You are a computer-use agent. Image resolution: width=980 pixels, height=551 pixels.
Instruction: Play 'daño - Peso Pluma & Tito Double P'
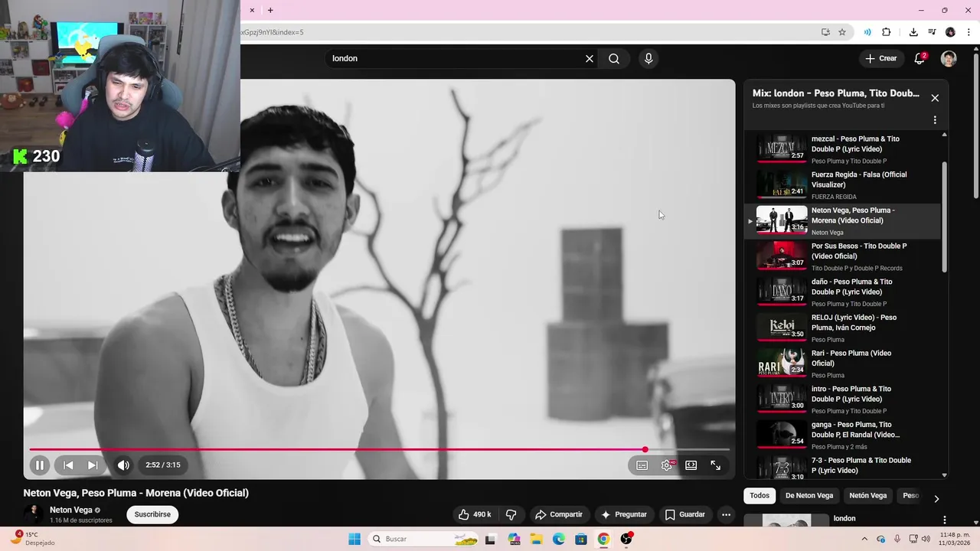pos(842,292)
